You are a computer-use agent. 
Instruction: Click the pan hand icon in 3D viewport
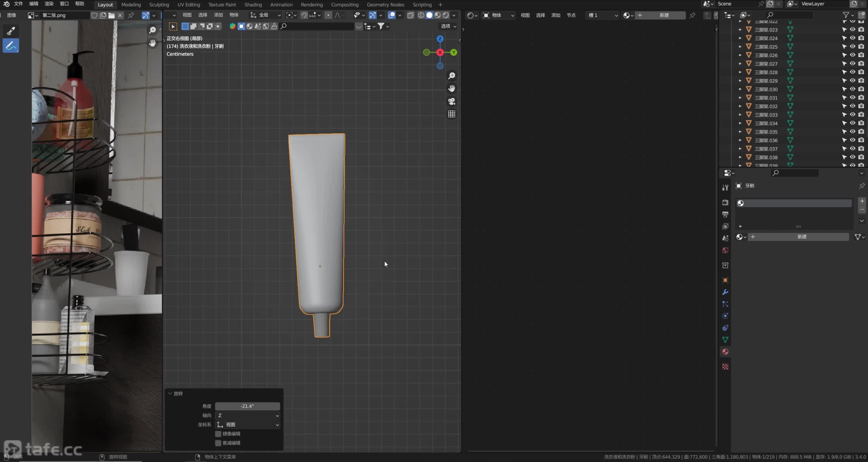[452, 89]
